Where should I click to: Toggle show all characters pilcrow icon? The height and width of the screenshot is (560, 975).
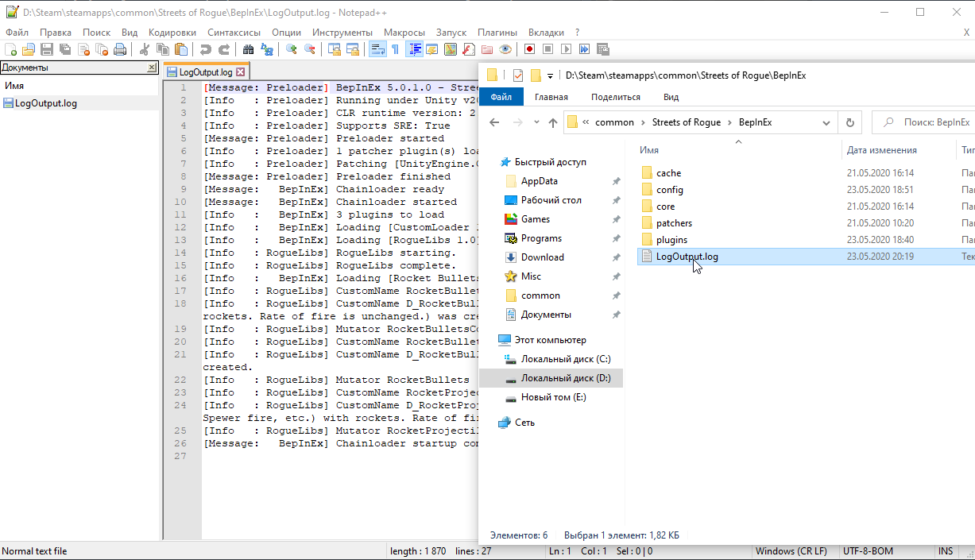click(395, 49)
